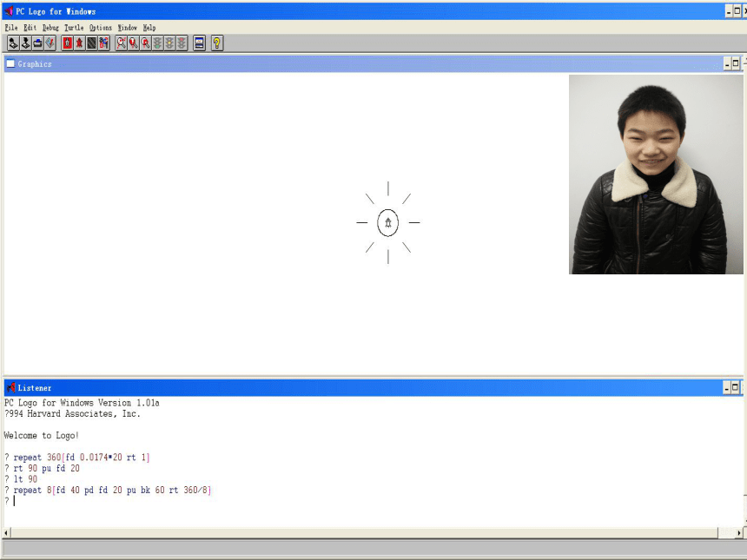The width and height of the screenshot is (747, 560).
Task: Open the Window menu
Action: [127, 28]
